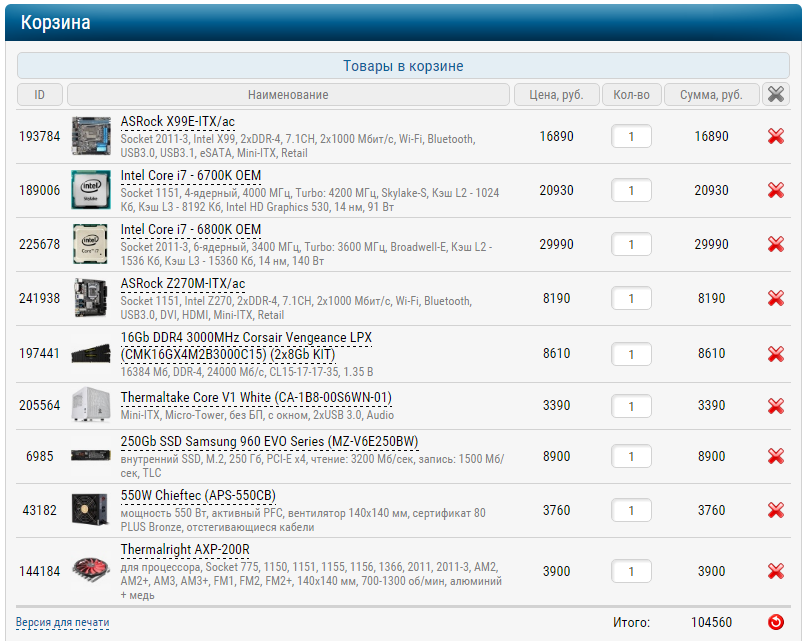Open ASRock X99E-ITX/ac product thumbnail
The height and width of the screenshot is (641, 806).
(x=91, y=136)
